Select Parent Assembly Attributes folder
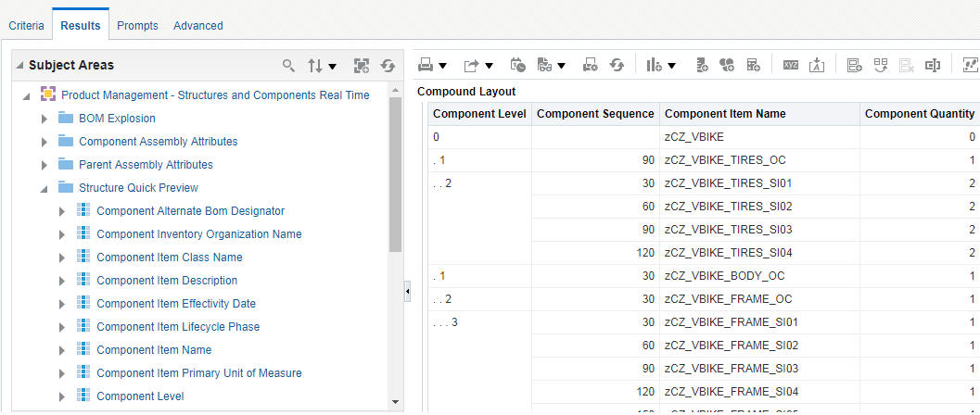Viewport: 980px width, 415px height. (x=146, y=165)
